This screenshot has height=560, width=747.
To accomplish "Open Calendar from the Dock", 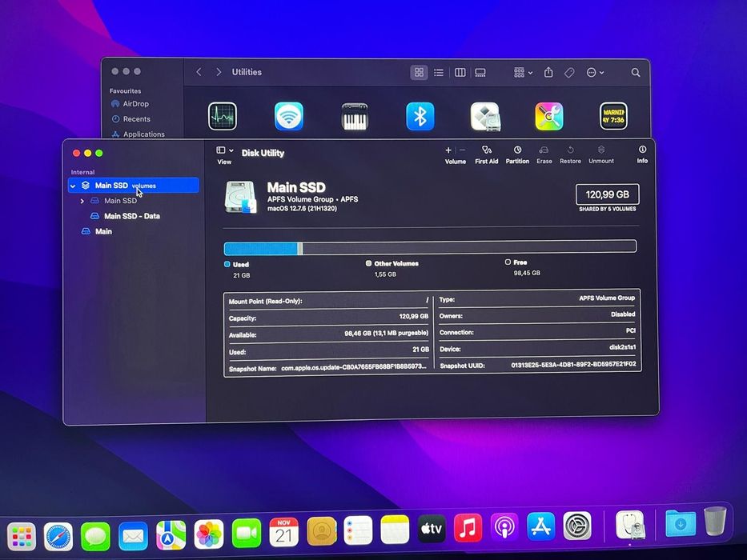I will (x=284, y=532).
